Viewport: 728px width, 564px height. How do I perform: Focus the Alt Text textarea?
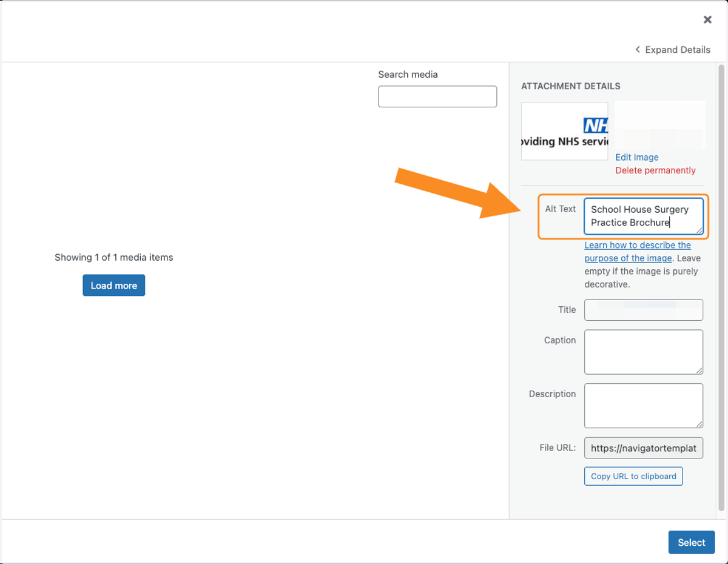(x=644, y=216)
